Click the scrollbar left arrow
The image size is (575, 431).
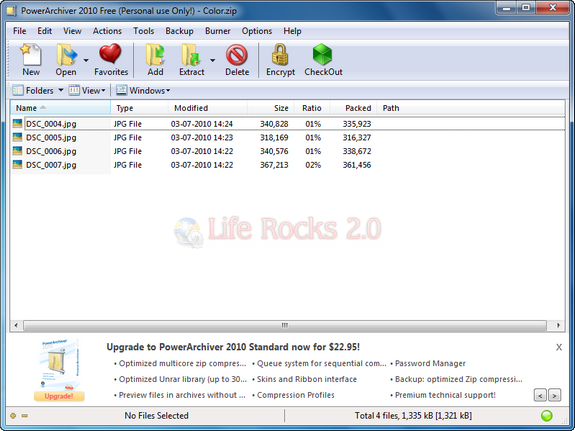coord(16,325)
